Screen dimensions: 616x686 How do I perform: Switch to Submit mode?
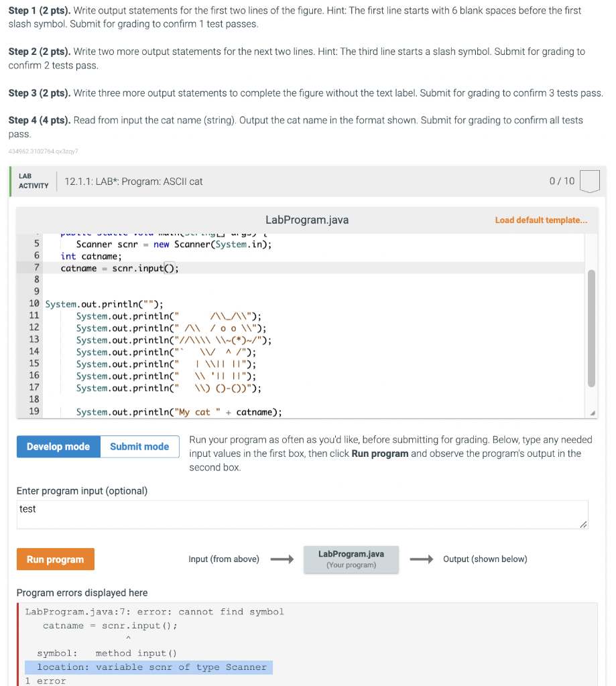[x=139, y=447]
